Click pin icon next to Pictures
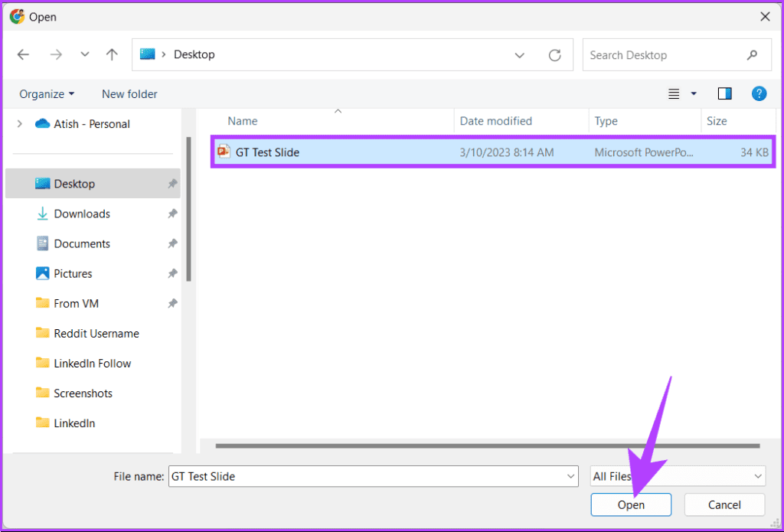 (x=172, y=273)
